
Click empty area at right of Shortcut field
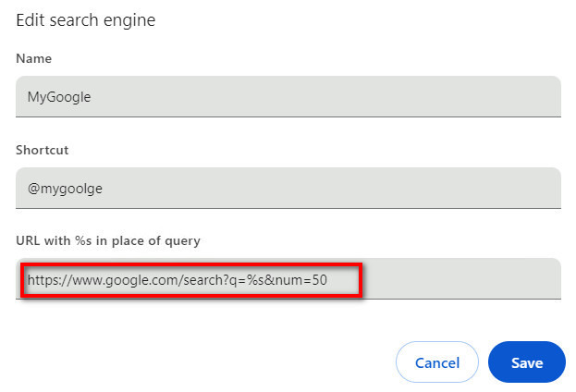point(331,188)
